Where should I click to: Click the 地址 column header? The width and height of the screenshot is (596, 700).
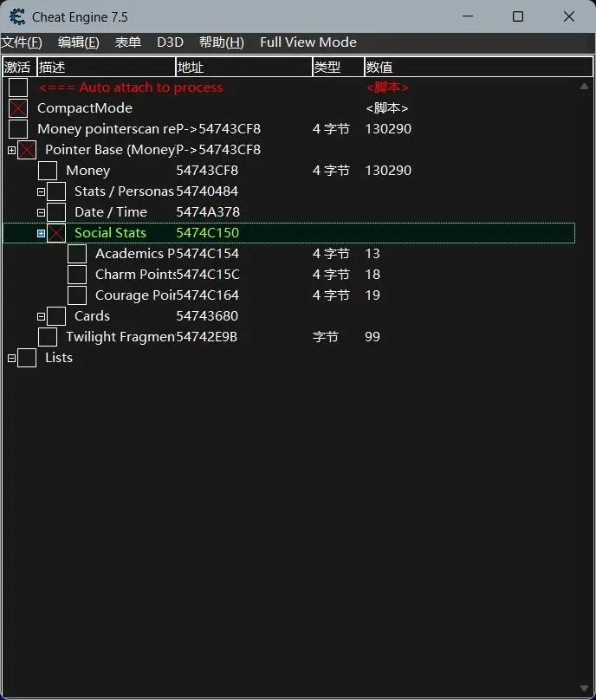pyautogui.click(x=244, y=67)
